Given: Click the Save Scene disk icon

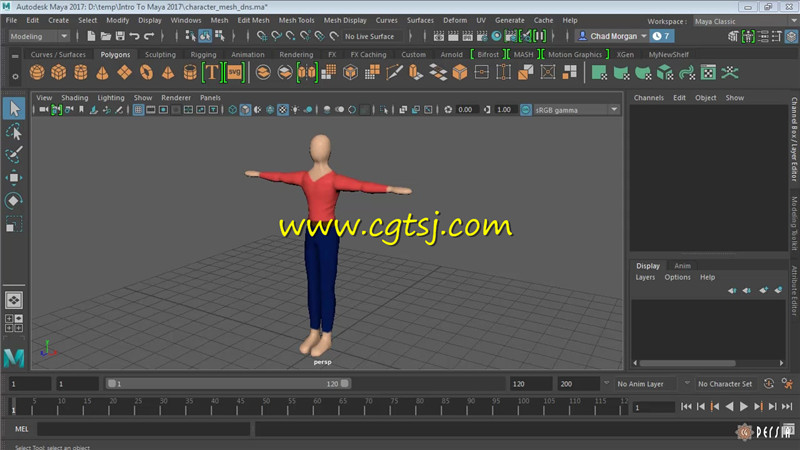Looking at the screenshot, I should (120, 36).
